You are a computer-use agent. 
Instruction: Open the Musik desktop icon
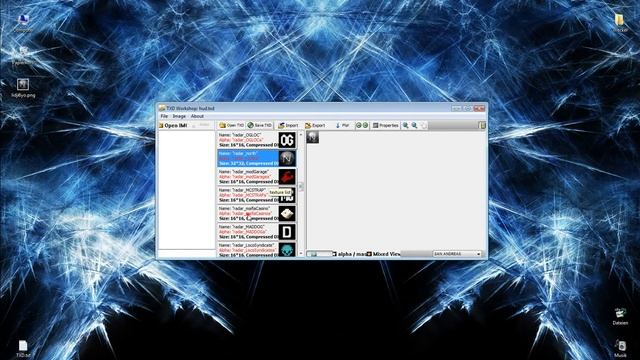[x=620, y=349]
